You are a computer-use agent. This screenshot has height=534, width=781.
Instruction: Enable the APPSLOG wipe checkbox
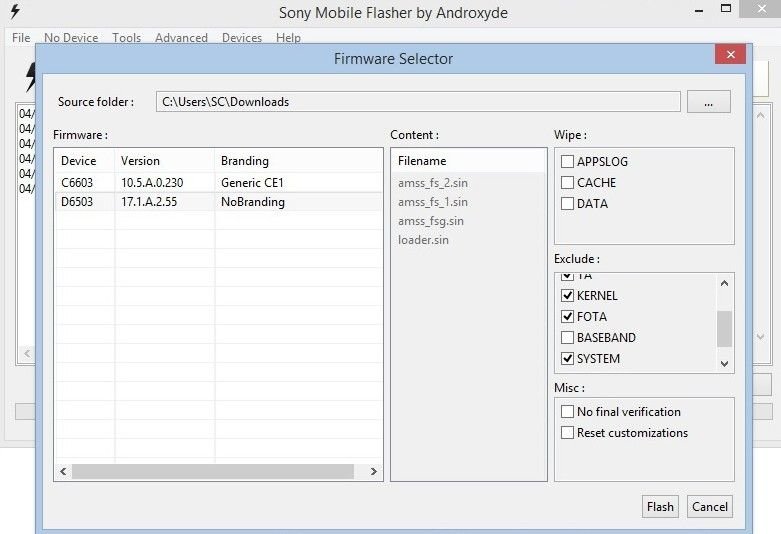point(567,161)
